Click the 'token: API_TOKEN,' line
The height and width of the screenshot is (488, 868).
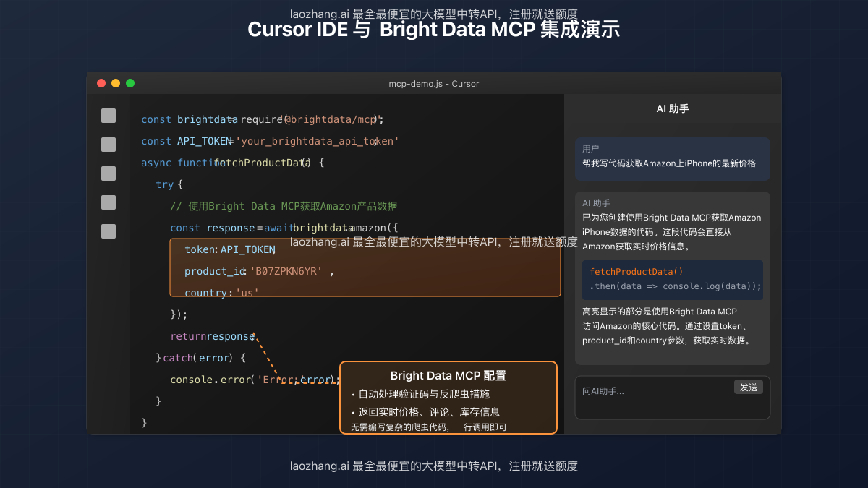click(x=231, y=249)
